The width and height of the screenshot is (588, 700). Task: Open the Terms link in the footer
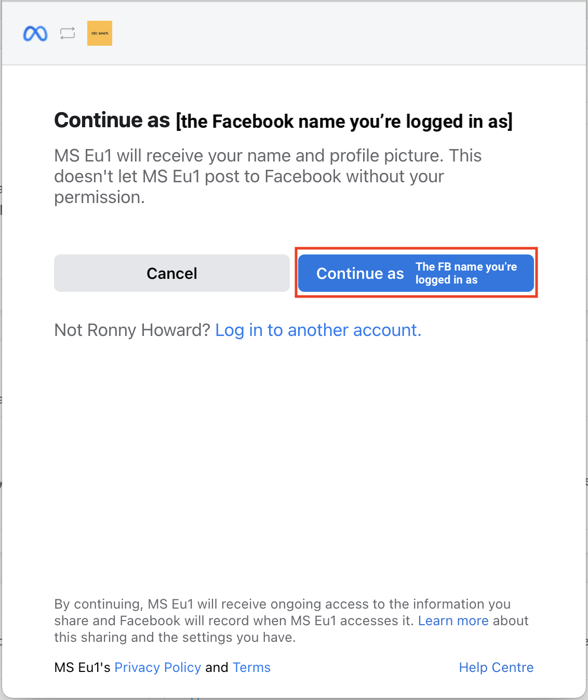pos(251,667)
